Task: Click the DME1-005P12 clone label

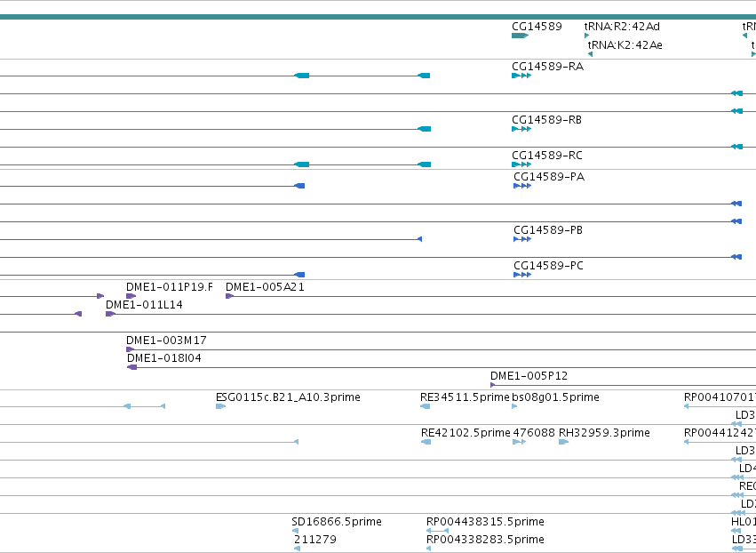Action: (529, 376)
